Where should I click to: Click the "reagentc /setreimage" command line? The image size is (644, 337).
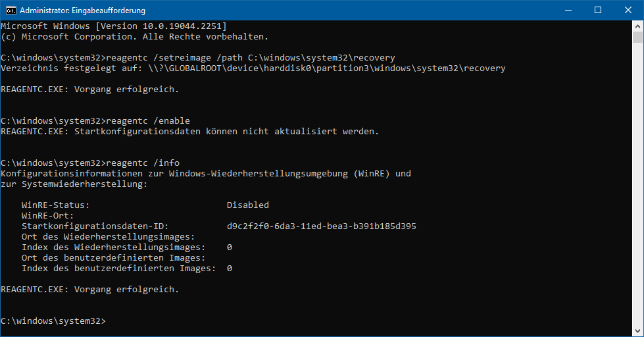tap(198, 57)
